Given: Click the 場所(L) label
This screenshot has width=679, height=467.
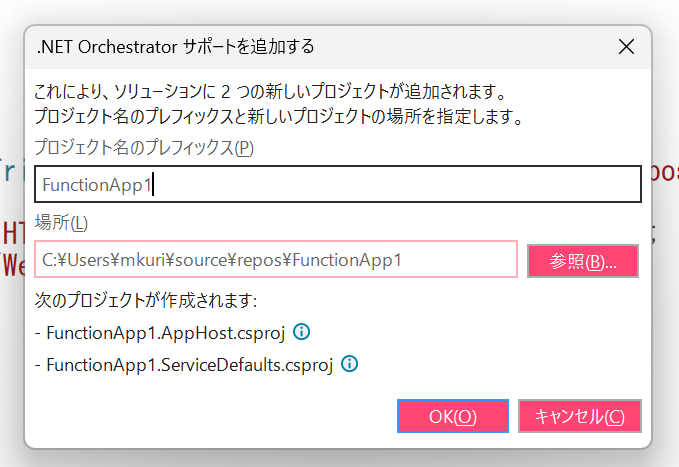Looking at the screenshot, I should coord(61,223).
